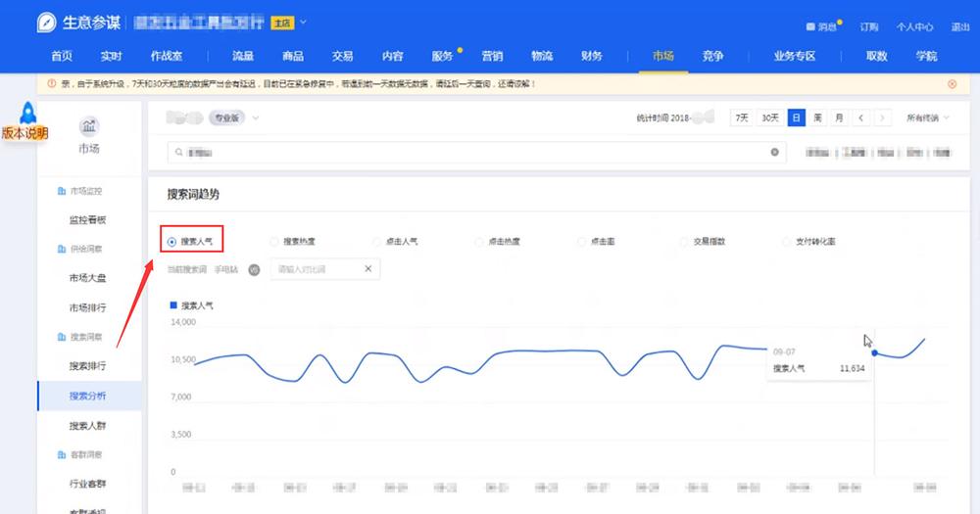Dismiss the yellow notice banner

(x=952, y=85)
